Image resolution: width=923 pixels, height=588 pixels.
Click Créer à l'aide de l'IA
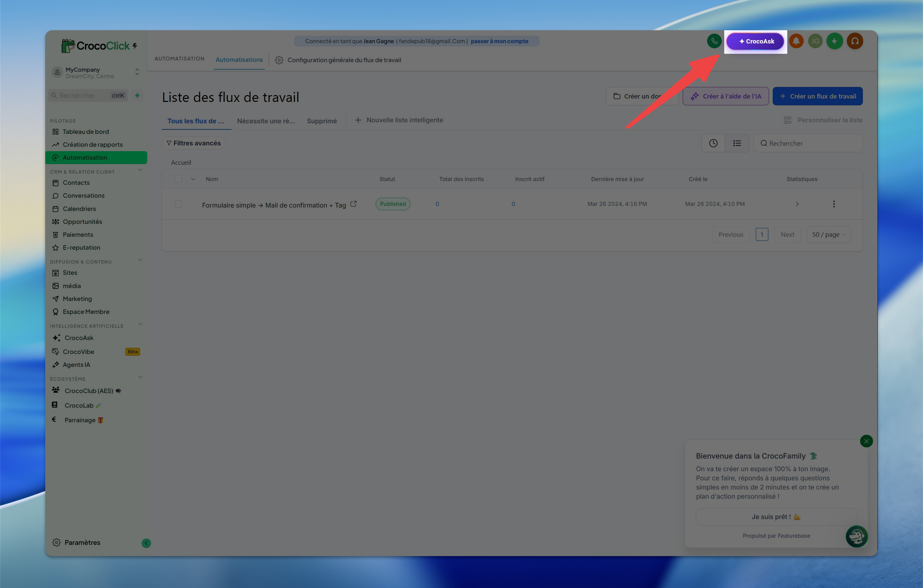pos(725,96)
